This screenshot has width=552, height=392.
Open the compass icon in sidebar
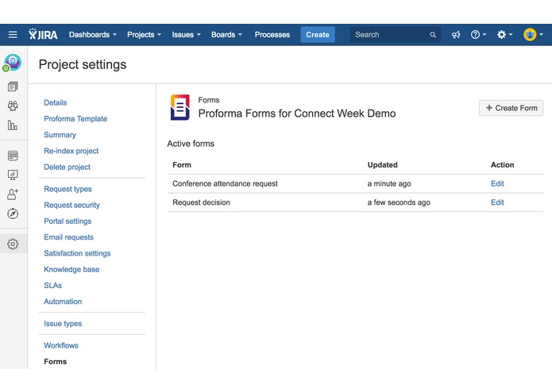click(13, 213)
